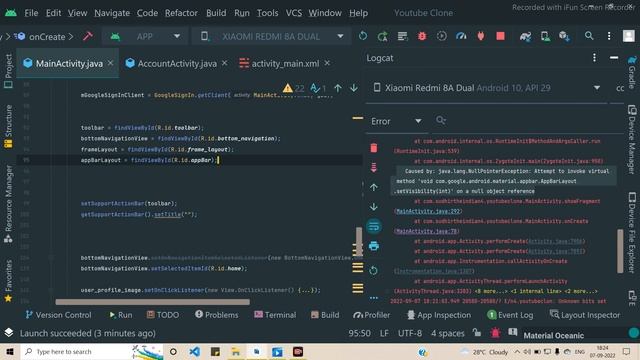640x360 pixels.
Task: Open the Gradle tool window
Action: point(632,72)
